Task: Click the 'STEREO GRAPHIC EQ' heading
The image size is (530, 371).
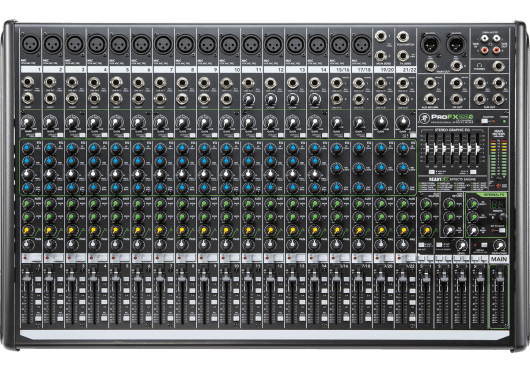Action: (x=453, y=130)
